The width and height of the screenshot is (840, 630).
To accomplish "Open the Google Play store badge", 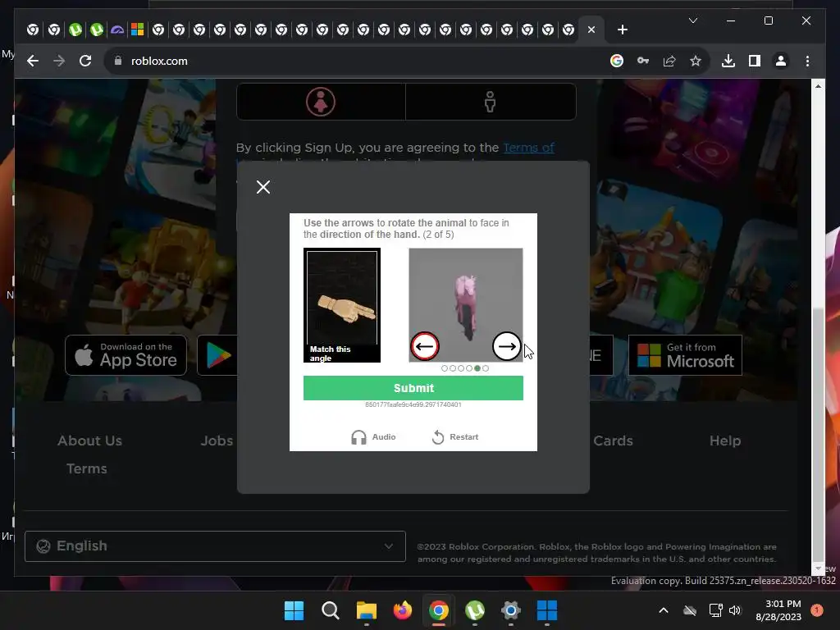I will pos(217,355).
